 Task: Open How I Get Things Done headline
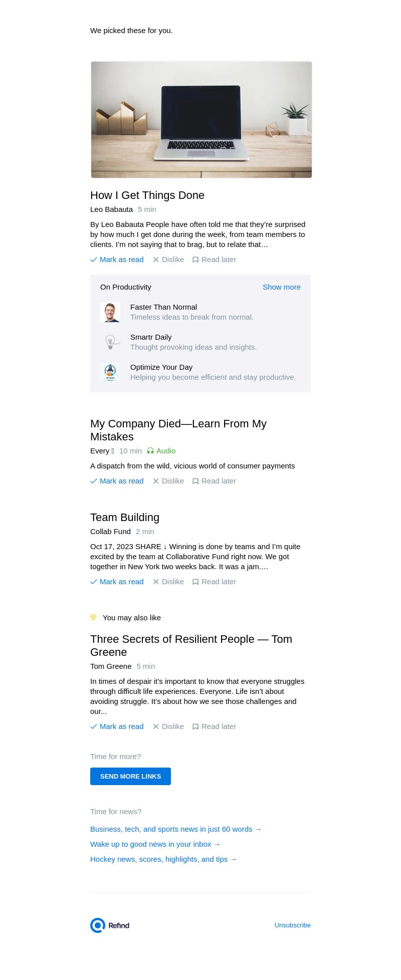pyautogui.click(x=147, y=195)
